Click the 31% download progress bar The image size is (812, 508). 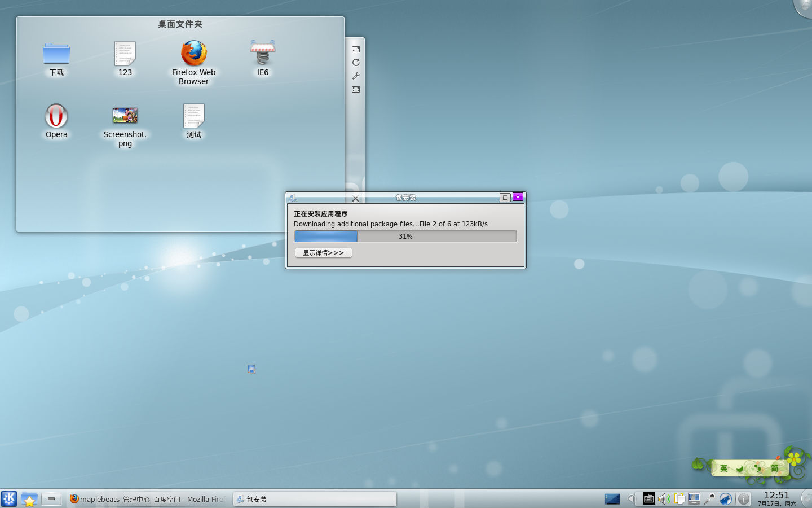click(405, 237)
